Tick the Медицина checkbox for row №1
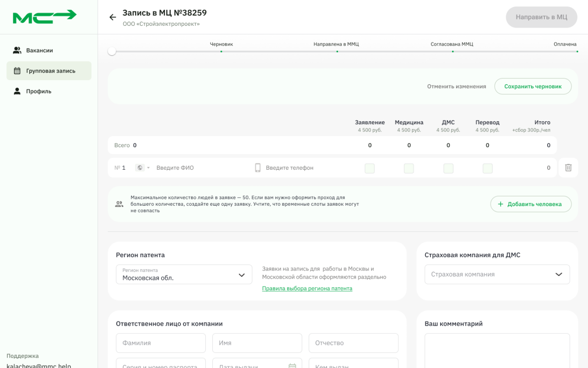588x368 pixels. [409, 168]
